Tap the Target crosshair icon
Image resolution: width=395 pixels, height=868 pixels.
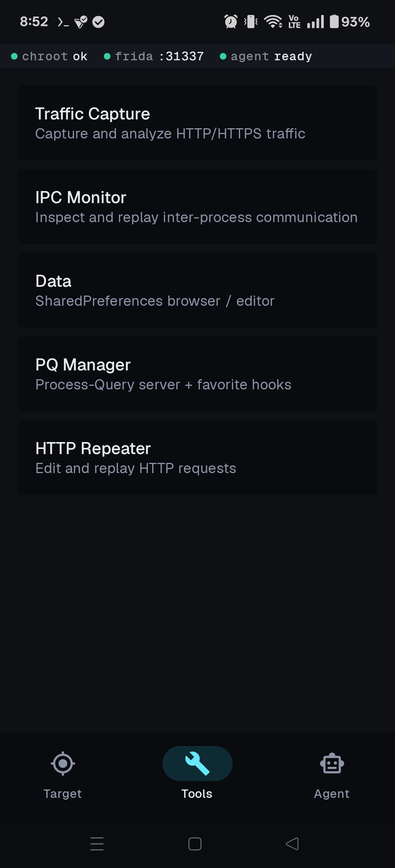(x=63, y=763)
